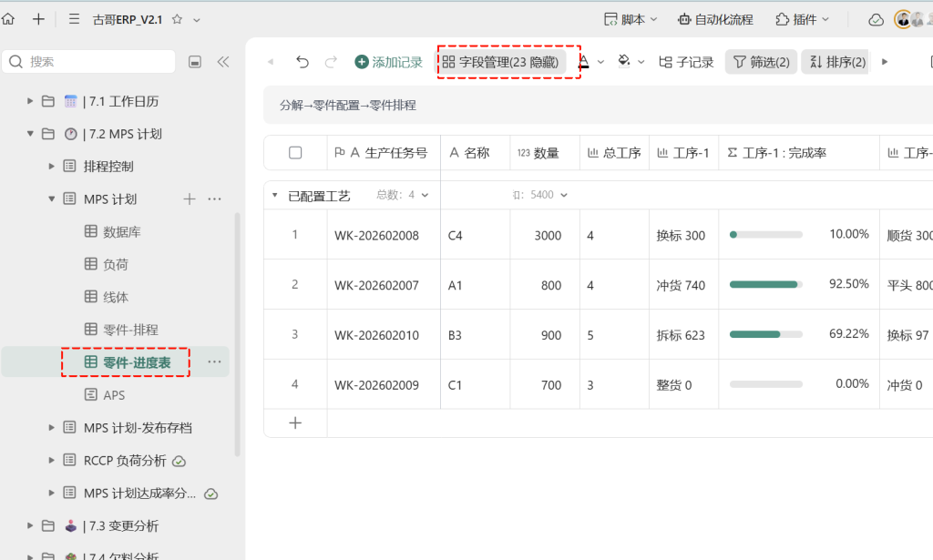Expand the 排程控制 item
The image size is (933, 560).
click(51, 167)
